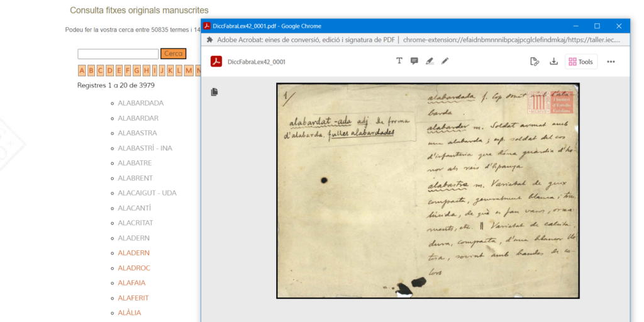Filter by letter G
Screen dimensions: 644x322
[x=136, y=70]
